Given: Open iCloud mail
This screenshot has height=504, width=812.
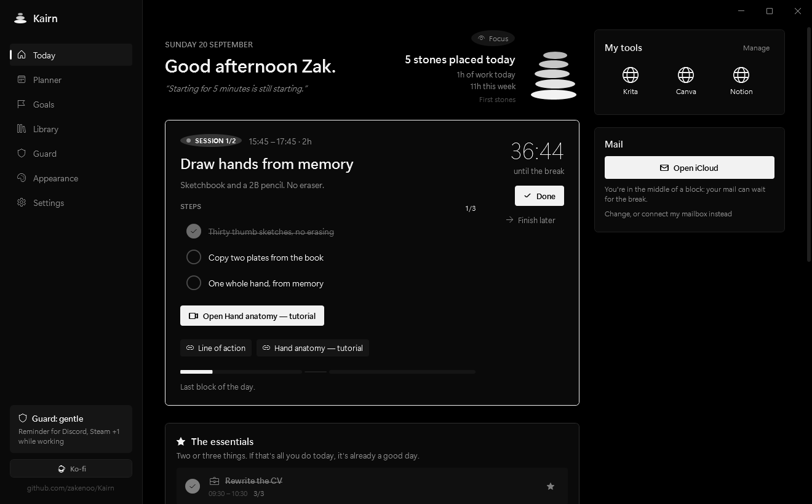Looking at the screenshot, I should point(689,167).
